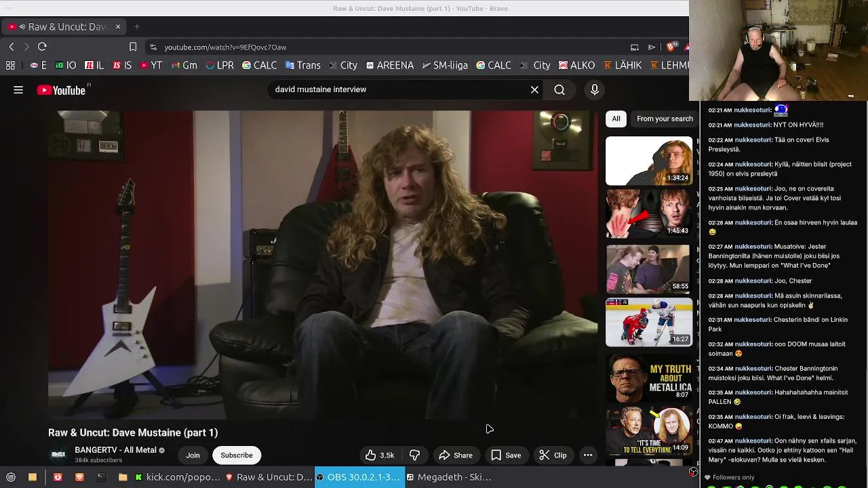Switch to OBS 30.0.2.1 taskbar window
This screenshot has height=488, width=868.
(359, 477)
